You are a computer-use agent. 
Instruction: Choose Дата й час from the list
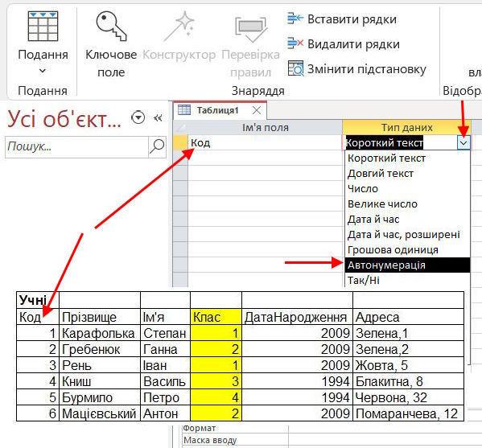(408, 220)
